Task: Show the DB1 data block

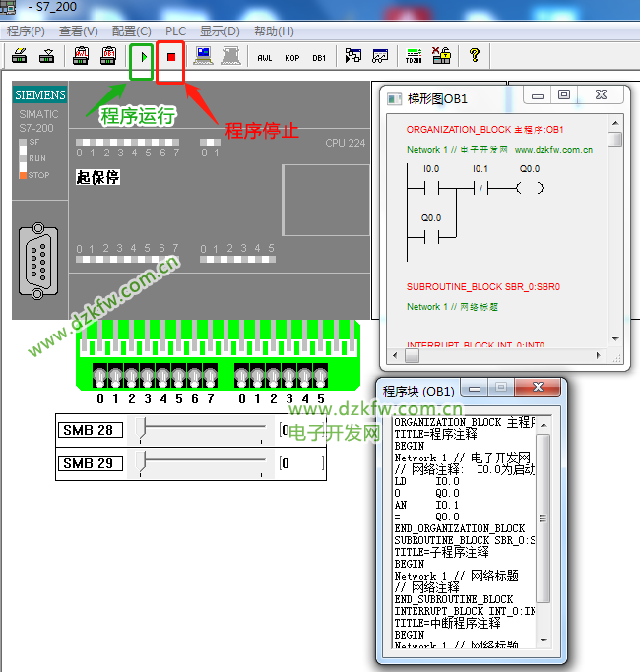Action: pyautogui.click(x=319, y=58)
